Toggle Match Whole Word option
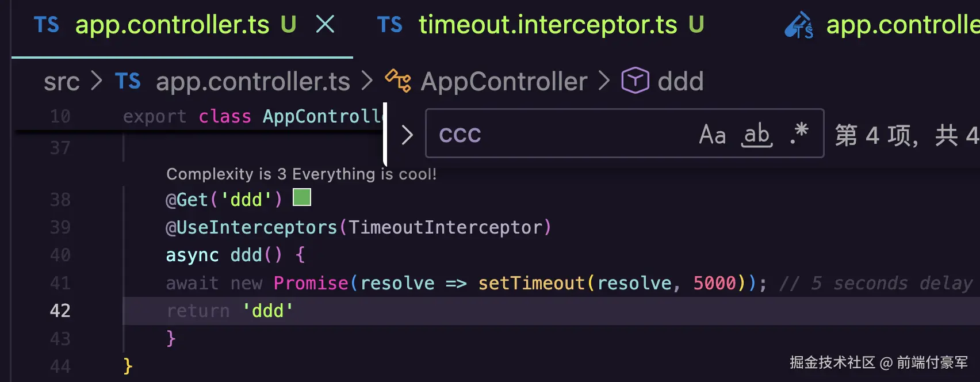 pyautogui.click(x=757, y=135)
